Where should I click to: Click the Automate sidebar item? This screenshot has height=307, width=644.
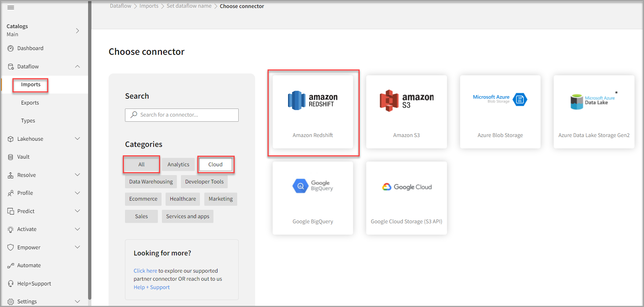pos(29,265)
